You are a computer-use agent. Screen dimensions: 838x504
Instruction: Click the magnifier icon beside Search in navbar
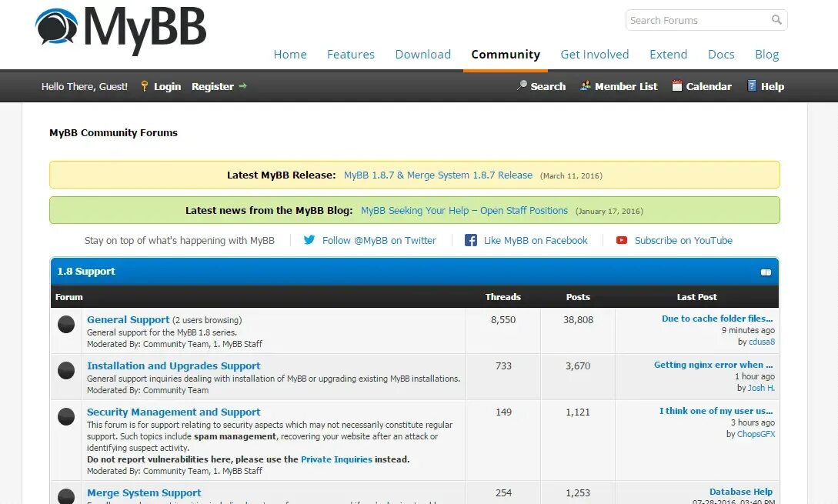point(522,85)
